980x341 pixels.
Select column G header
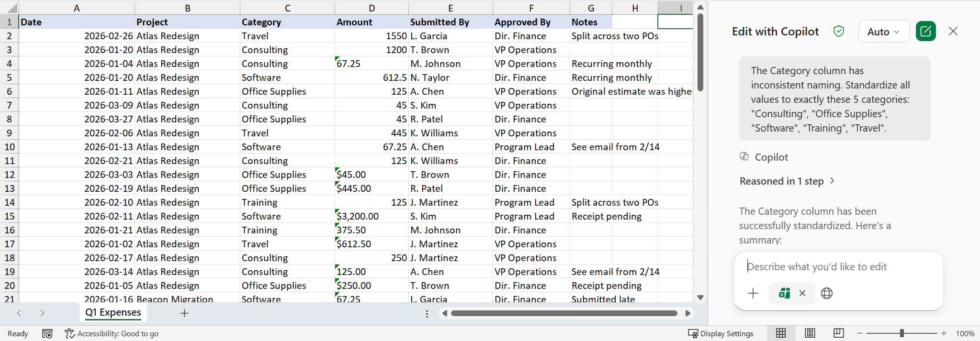coord(591,8)
